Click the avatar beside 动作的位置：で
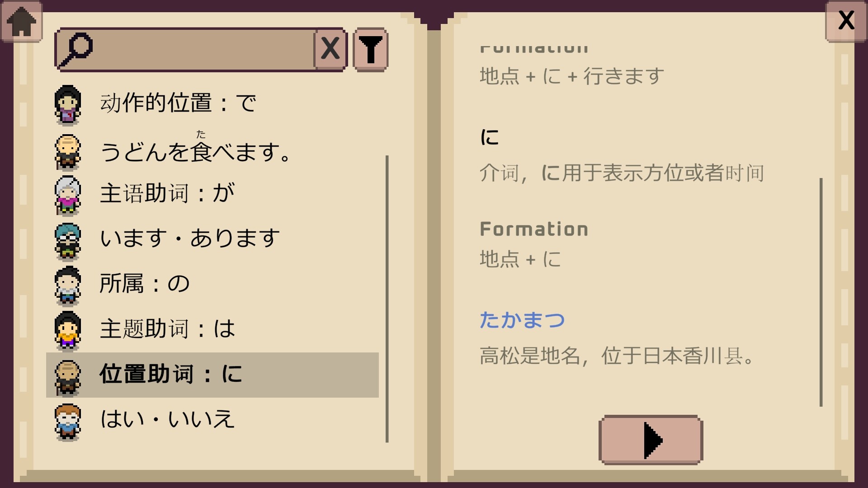This screenshot has height=488, width=868. coord(68,103)
